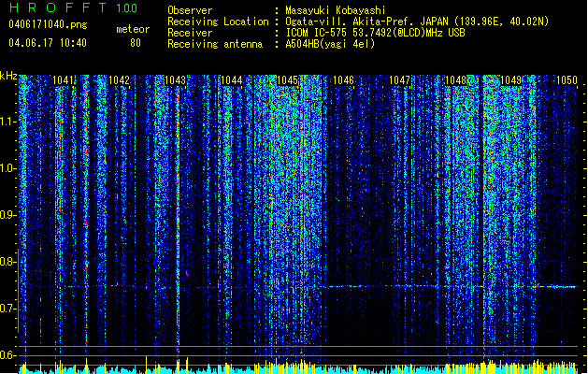
Task: Click the file name 0406171040.png
Action: (x=48, y=24)
